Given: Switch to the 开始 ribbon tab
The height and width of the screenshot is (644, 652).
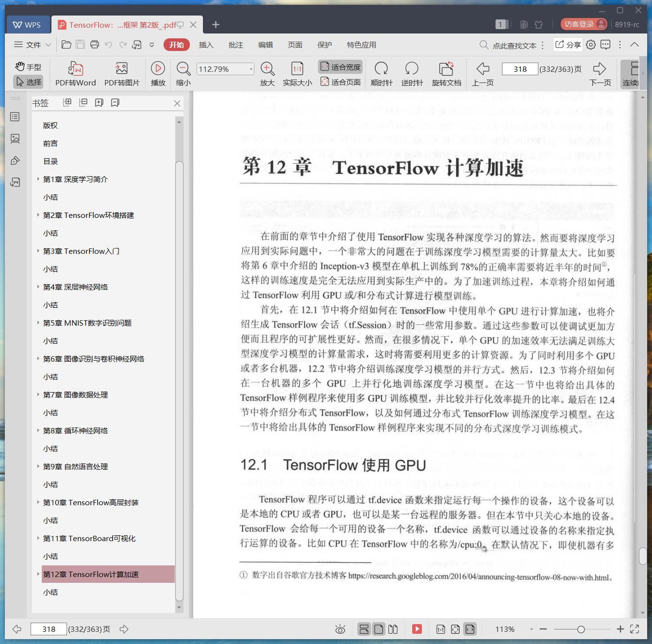Looking at the screenshot, I should pos(176,45).
